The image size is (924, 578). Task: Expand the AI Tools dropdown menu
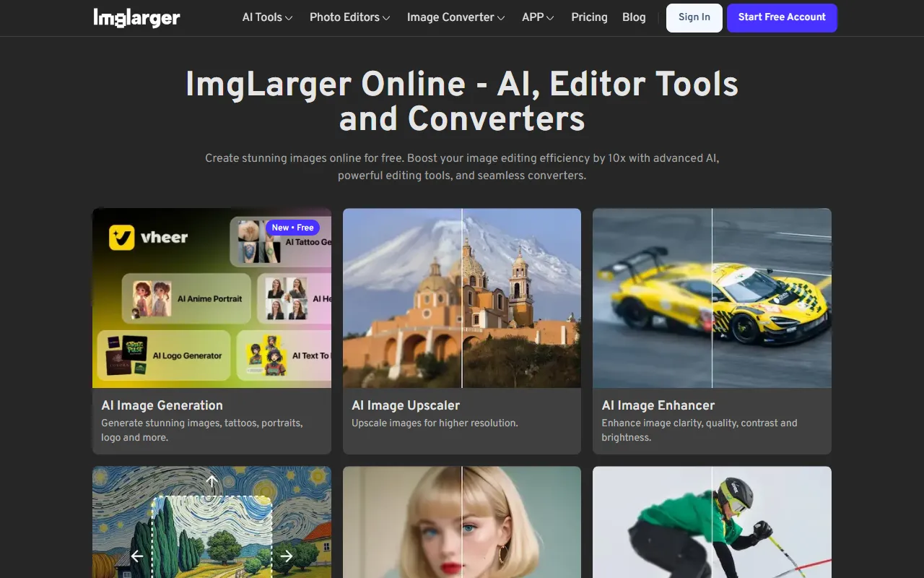267,17
